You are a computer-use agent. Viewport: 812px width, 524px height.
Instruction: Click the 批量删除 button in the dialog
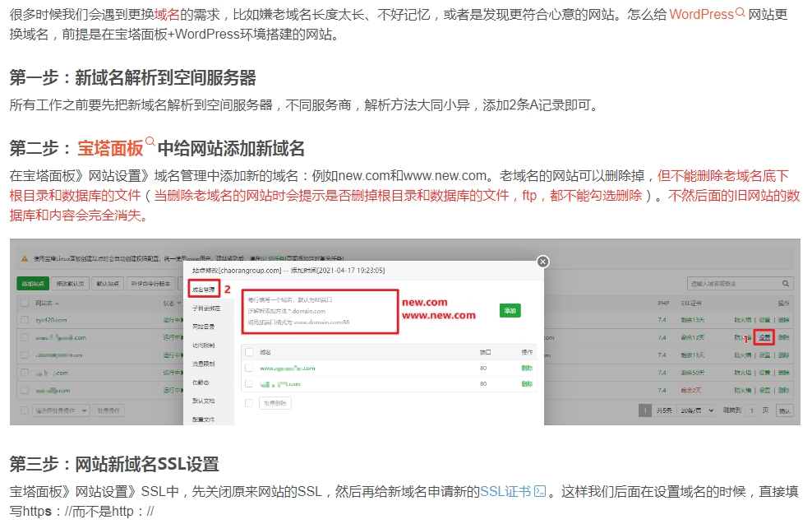coord(275,403)
